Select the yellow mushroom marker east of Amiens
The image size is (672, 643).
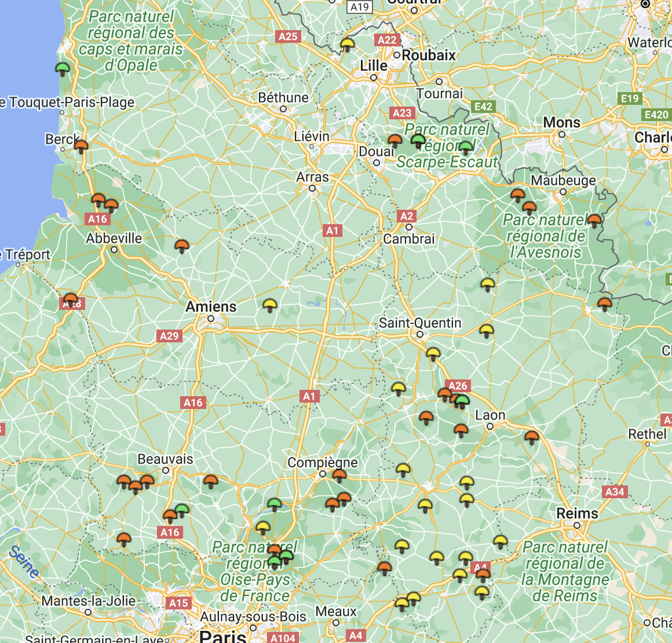click(270, 302)
